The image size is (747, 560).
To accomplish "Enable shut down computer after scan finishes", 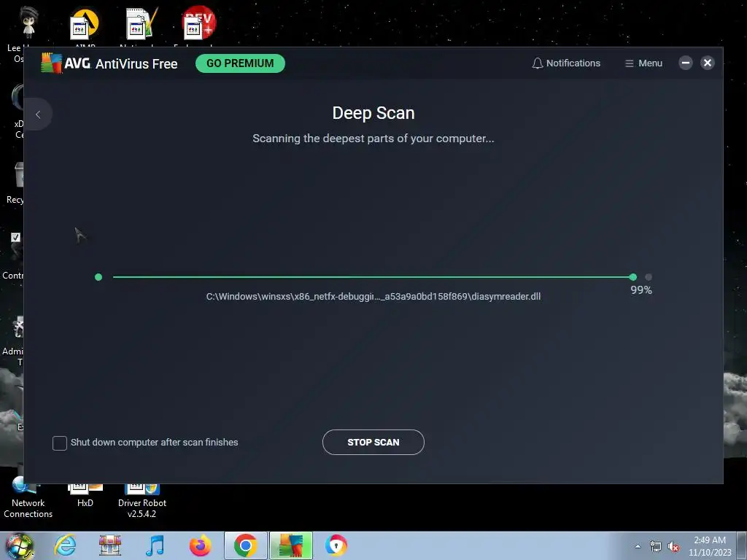I will point(60,443).
